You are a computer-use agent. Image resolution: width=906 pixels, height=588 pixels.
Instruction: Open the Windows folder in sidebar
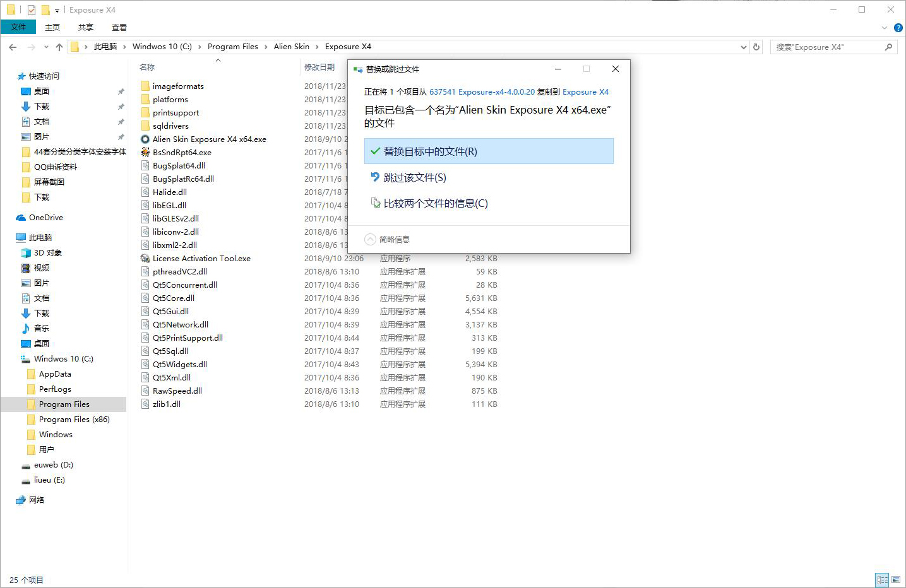pyautogui.click(x=56, y=435)
